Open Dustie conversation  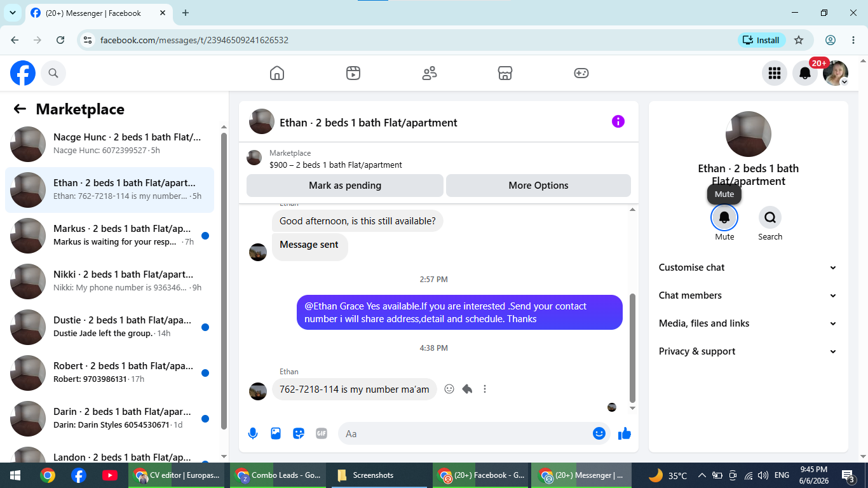tap(109, 327)
